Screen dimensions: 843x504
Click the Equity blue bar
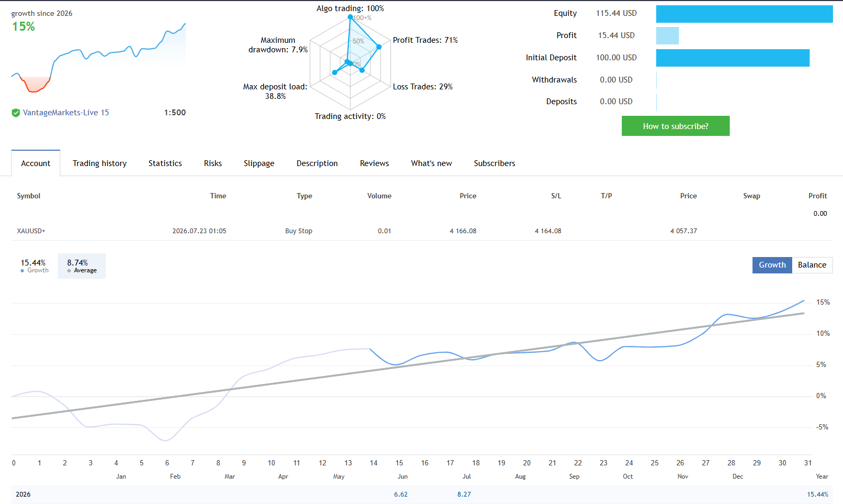coord(744,14)
